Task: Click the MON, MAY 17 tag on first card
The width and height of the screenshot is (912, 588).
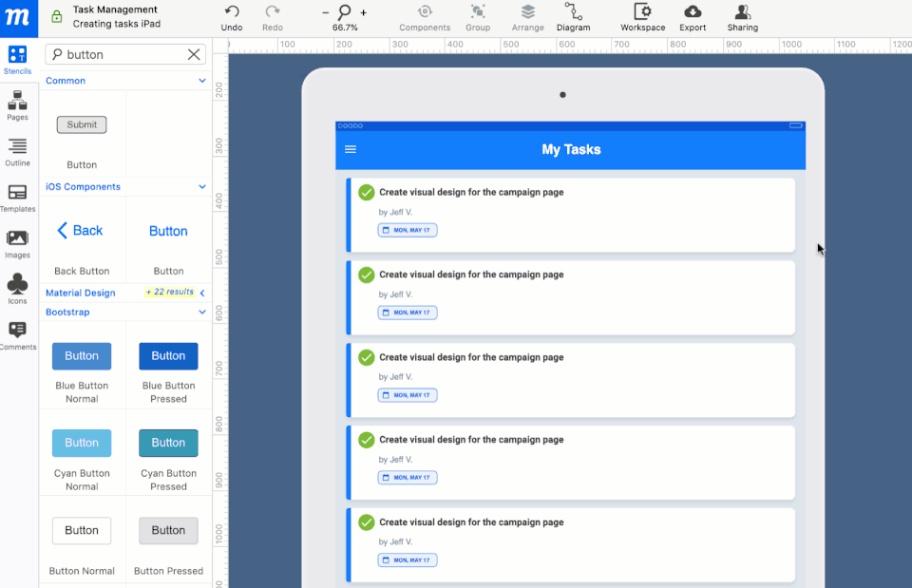Action: click(408, 230)
